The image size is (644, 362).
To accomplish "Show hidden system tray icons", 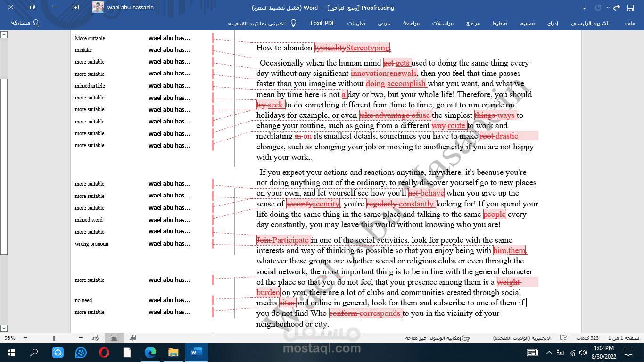I will 549,353.
